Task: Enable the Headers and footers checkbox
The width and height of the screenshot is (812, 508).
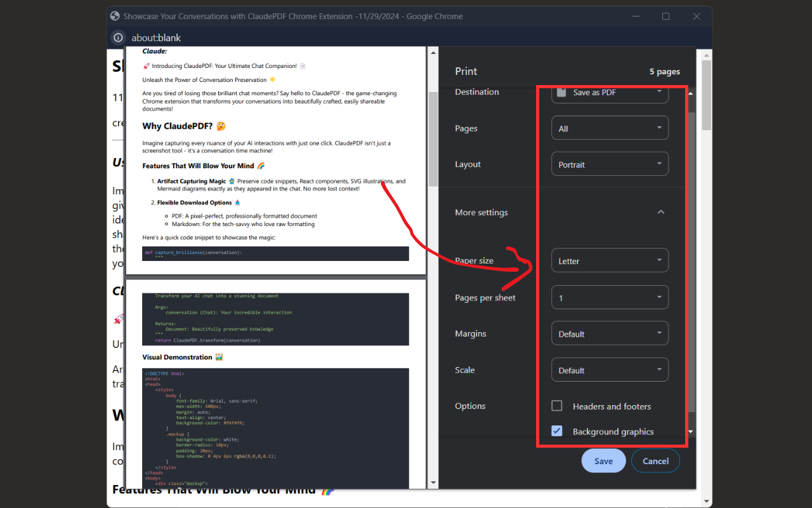Action: (x=556, y=406)
